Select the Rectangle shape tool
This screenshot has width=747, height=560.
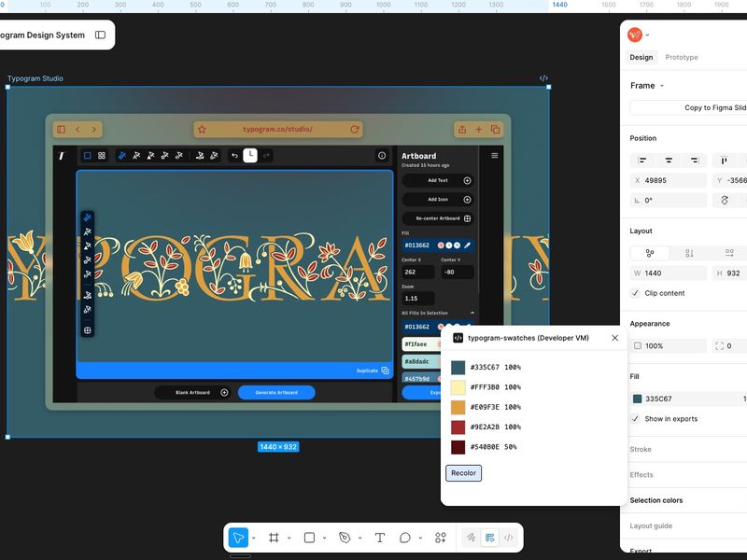tap(309, 538)
